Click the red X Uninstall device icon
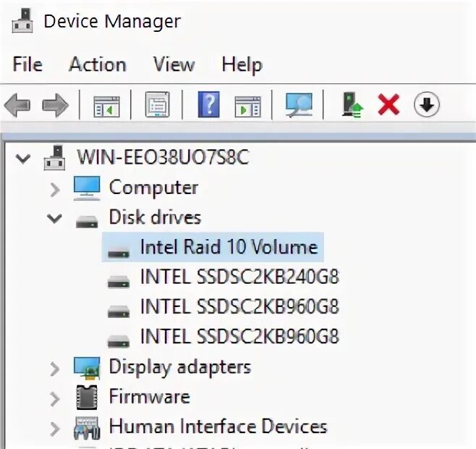The width and height of the screenshot is (476, 449). coord(389,106)
